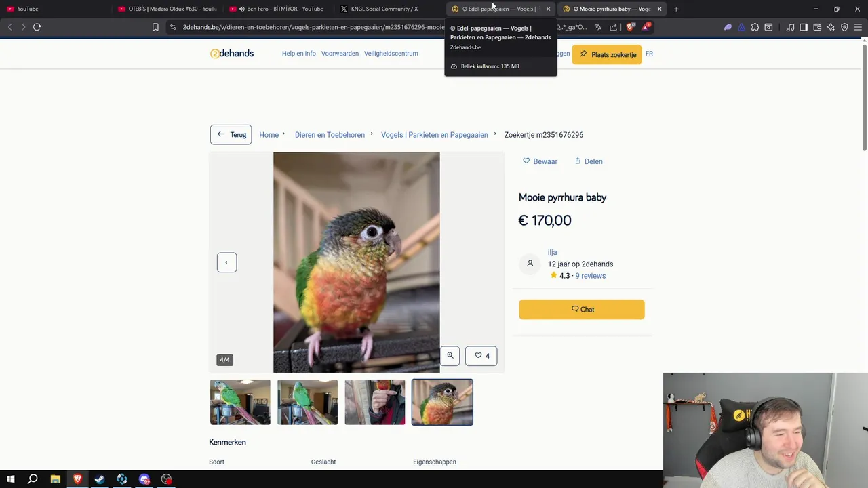
Task: Open the Delen share option
Action: (x=589, y=161)
